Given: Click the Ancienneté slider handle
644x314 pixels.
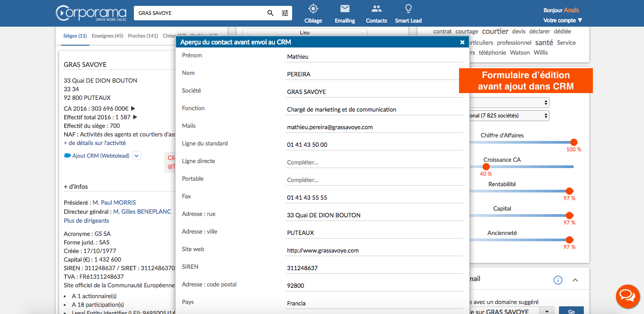Looking at the screenshot, I should [569, 240].
